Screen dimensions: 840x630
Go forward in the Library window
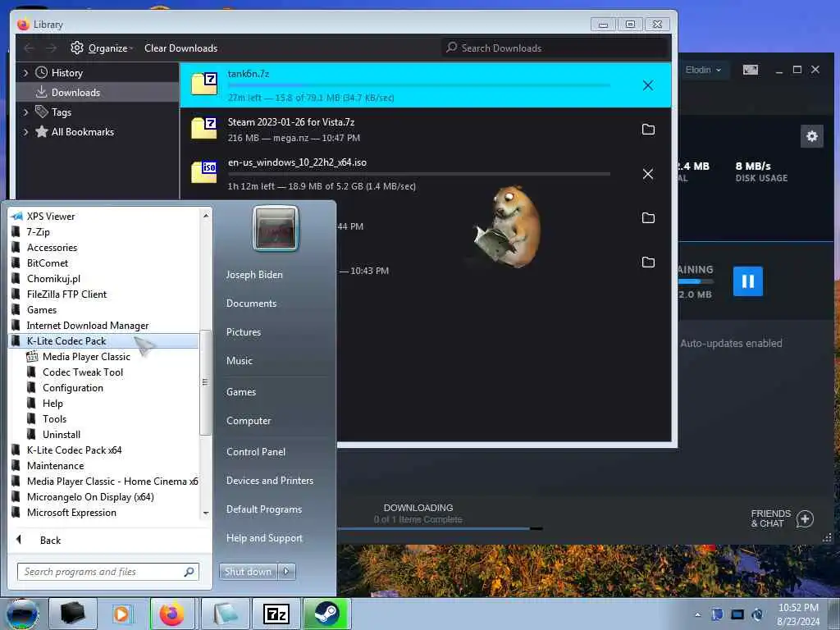click(x=51, y=48)
